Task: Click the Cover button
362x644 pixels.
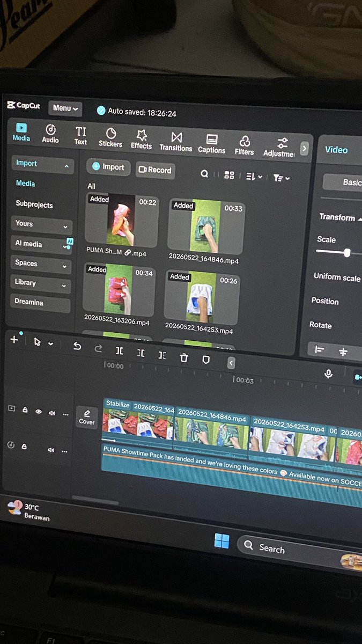Action: click(86, 417)
